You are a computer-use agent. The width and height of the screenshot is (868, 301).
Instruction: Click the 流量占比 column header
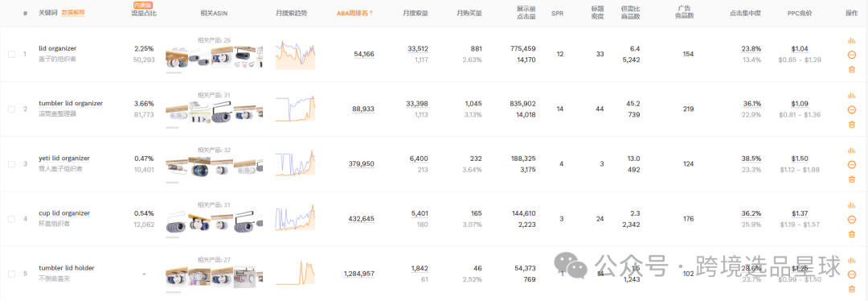pyautogui.click(x=144, y=13)
